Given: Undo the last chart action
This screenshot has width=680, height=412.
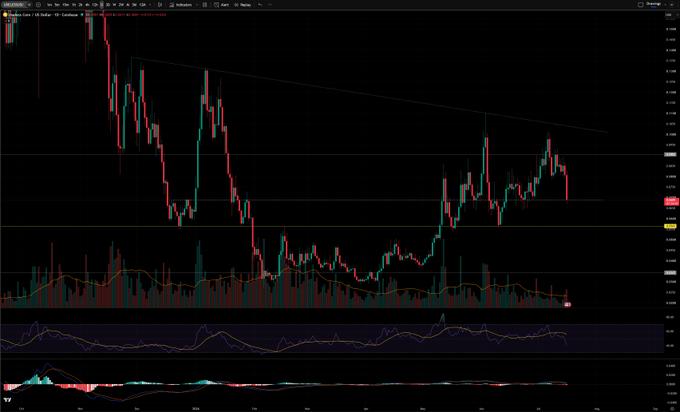Looking at the screenshot, I should (260, 5).
